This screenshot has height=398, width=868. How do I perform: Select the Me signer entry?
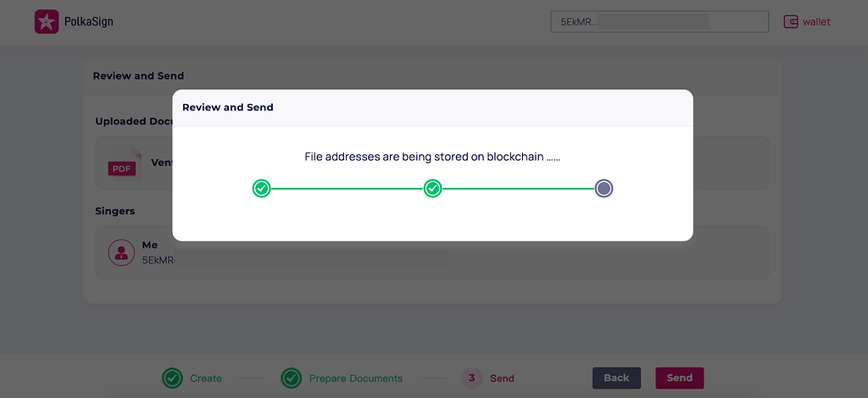[x=149, y=245]
